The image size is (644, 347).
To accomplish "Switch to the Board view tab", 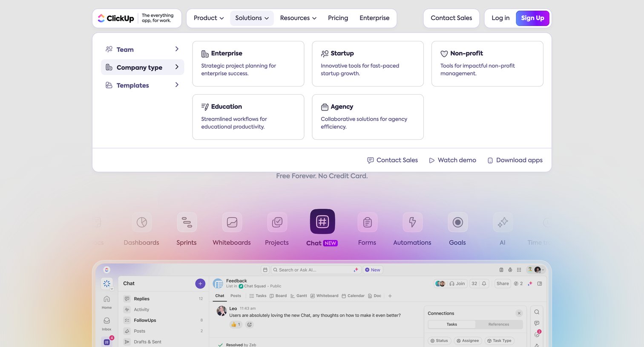I will (x=278, y=296).
